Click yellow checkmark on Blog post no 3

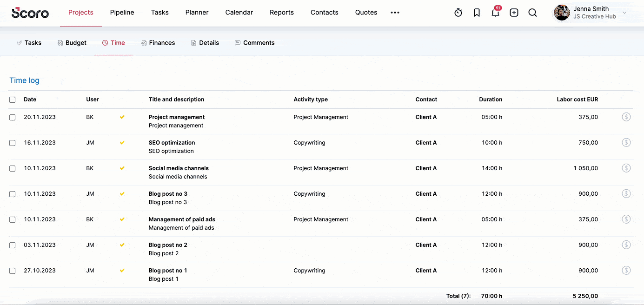(122, 194)
